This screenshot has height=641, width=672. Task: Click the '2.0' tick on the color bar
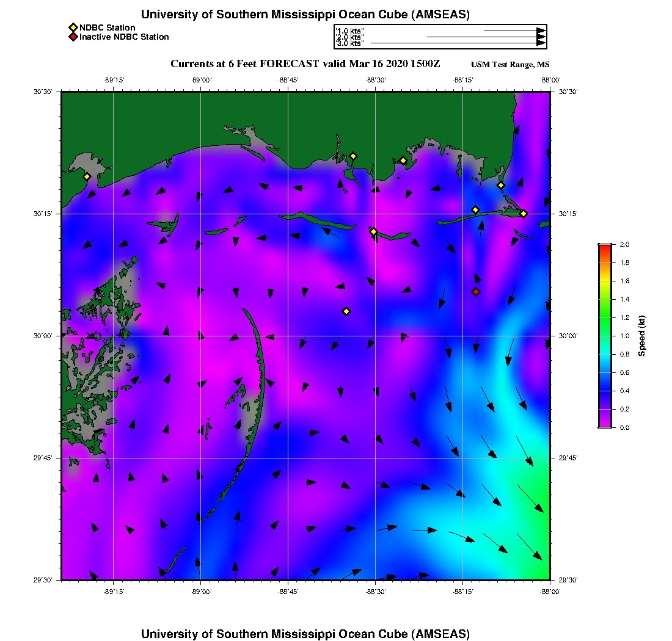click(624, 244)
